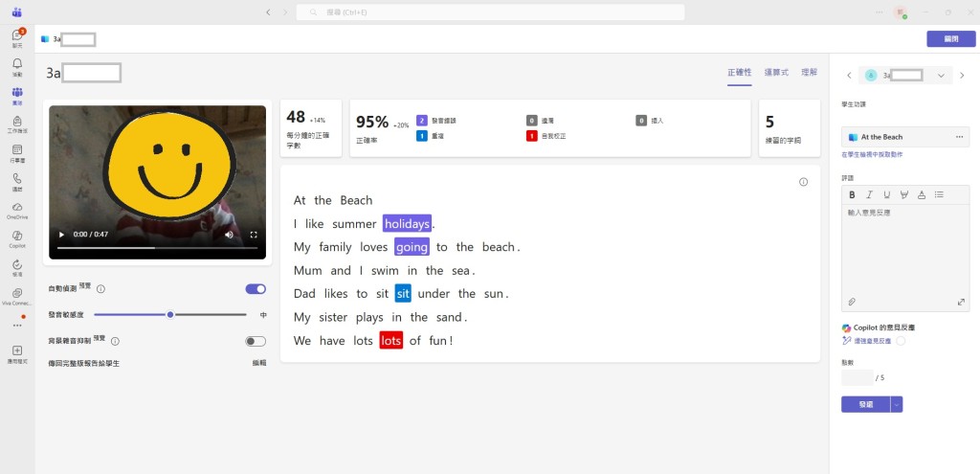
Task: Go to previous student arrow
Action: point(849,75)
